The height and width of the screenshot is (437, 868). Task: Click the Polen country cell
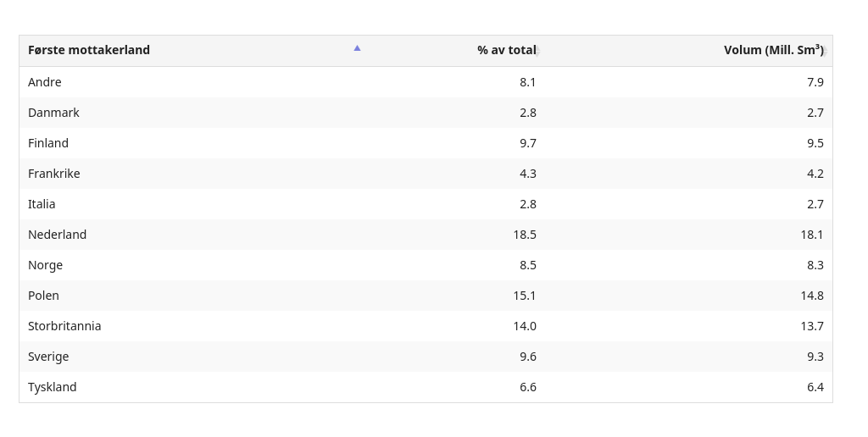coord(43,296)
